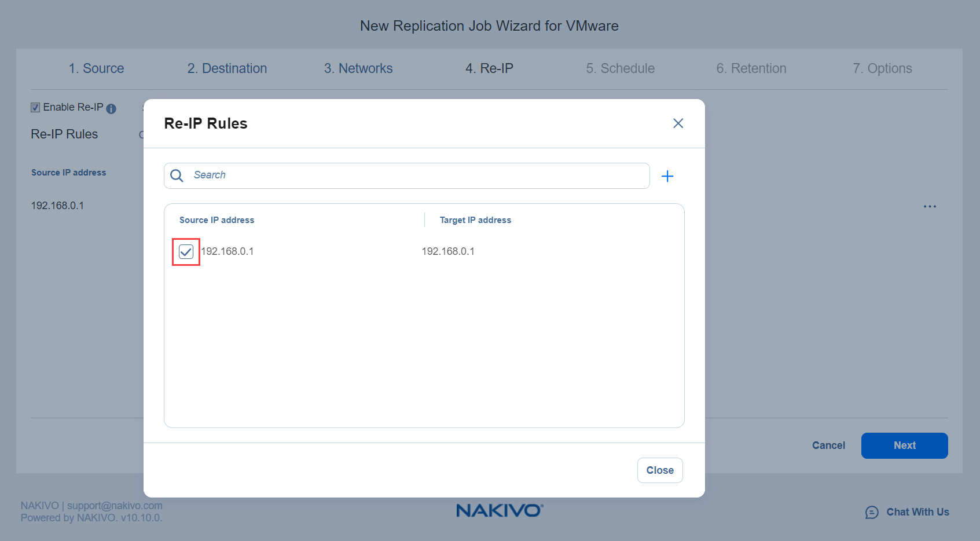
Task: Click the Chat With Us bubble icon
Action: click(x=872, y=512)
